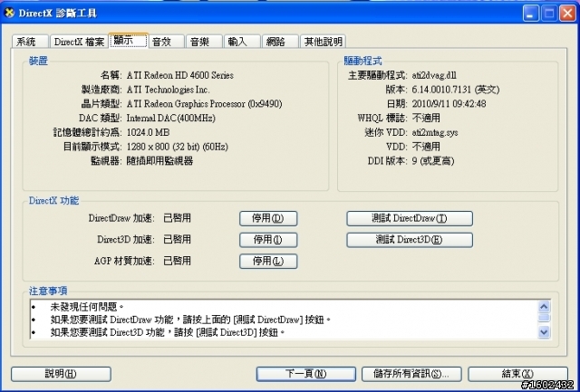Screen dimensions: 580x392
Task: Open help with the 說明(H) button
Action: [x=61, y=374]
